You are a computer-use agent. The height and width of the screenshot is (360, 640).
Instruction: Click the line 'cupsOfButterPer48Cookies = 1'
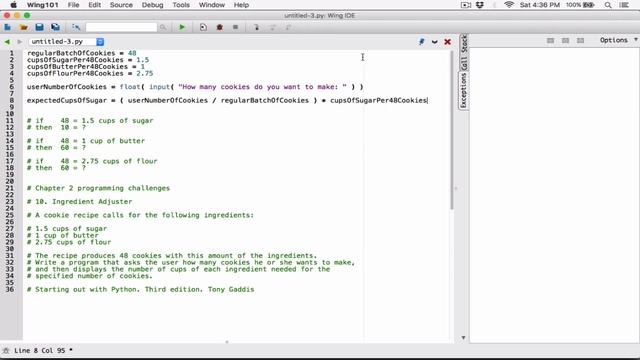coord(86,67)
